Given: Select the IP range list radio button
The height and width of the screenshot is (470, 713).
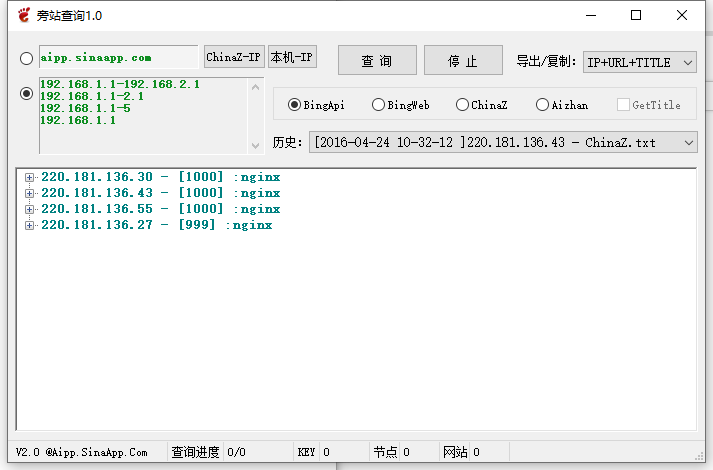Looking at the screenshot, I should point(26,94).
